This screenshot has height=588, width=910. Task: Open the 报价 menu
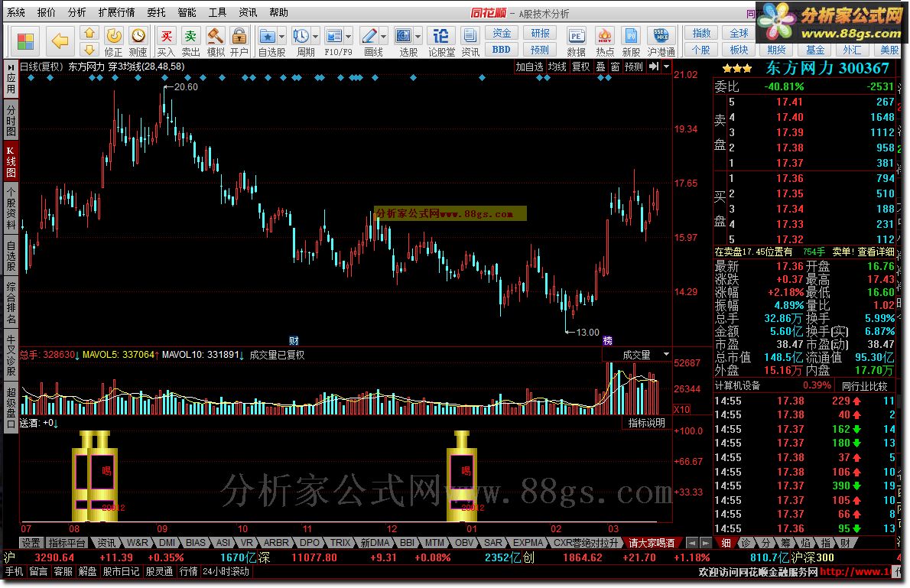[x=47, y=12]
